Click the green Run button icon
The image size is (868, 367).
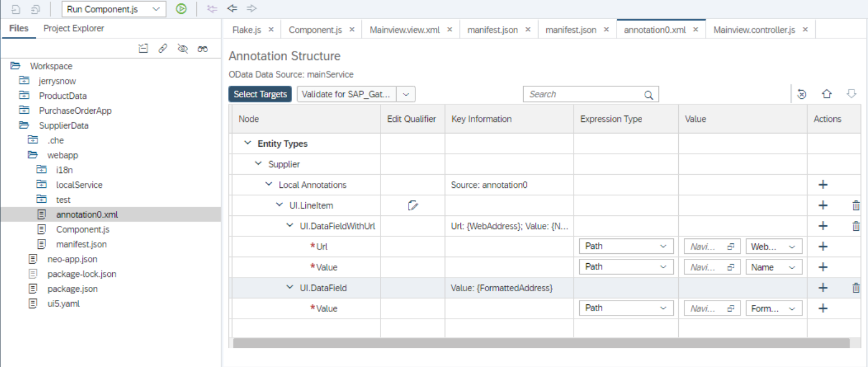click(x=181, y=9)
